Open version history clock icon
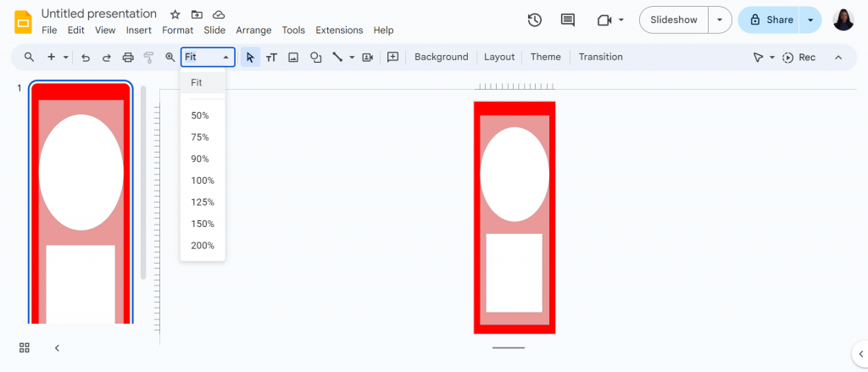The width and height of the screenshot is (868, 372). pos(534,20)
